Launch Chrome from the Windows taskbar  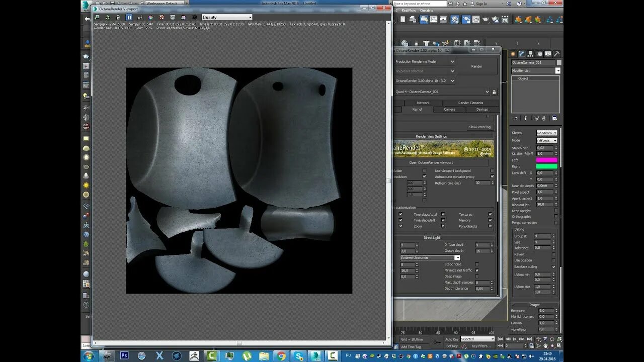[281, 355]
